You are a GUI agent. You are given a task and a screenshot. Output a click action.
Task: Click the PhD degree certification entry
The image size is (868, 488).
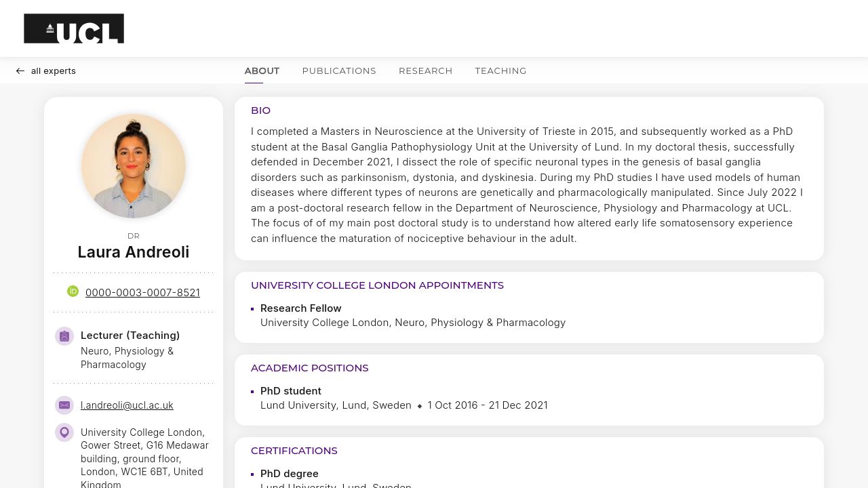click(290, 474)
